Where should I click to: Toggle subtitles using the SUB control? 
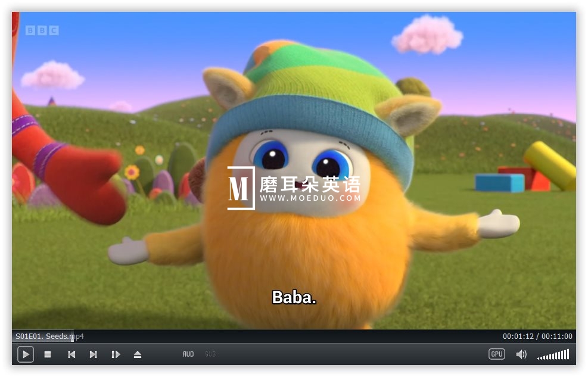pos(210,354)
